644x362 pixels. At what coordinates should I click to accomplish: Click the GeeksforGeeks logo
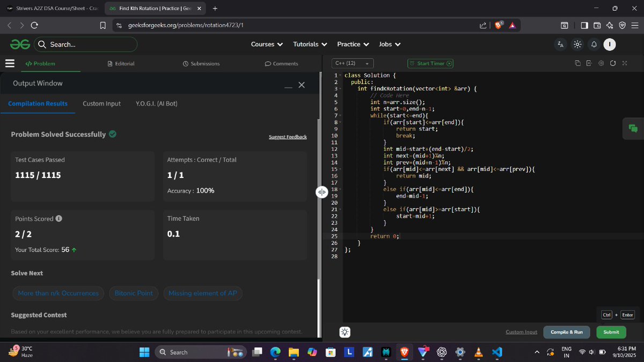(19, 44)
